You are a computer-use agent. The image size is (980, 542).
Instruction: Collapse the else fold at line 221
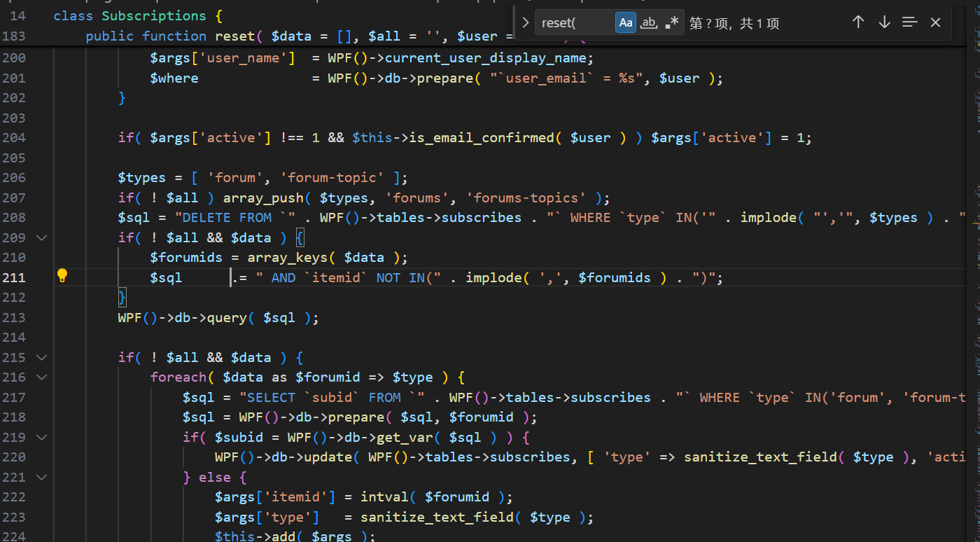(41, 477)
